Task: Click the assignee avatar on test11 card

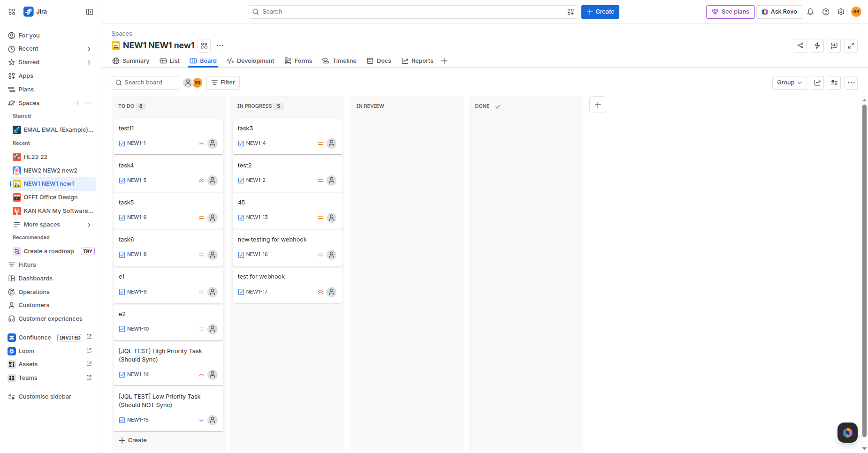Action: tap(213, 143)
